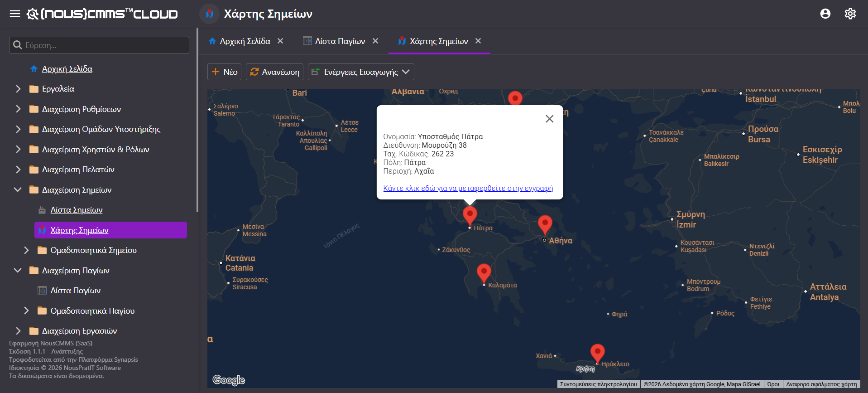Close the Υποσταθμός Πάτρα info popup
The width and height of the screenshot is (868, 393).
pos(550,119)
